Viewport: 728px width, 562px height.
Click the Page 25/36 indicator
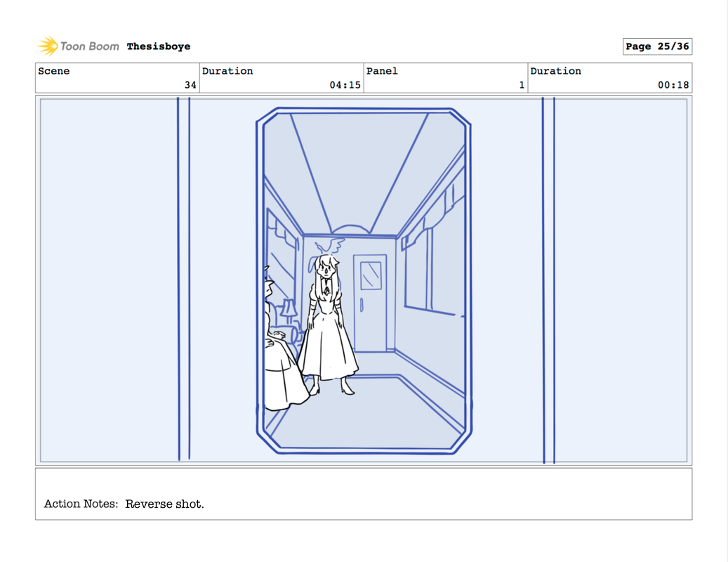pyautogui.click(x=657, y=46)
